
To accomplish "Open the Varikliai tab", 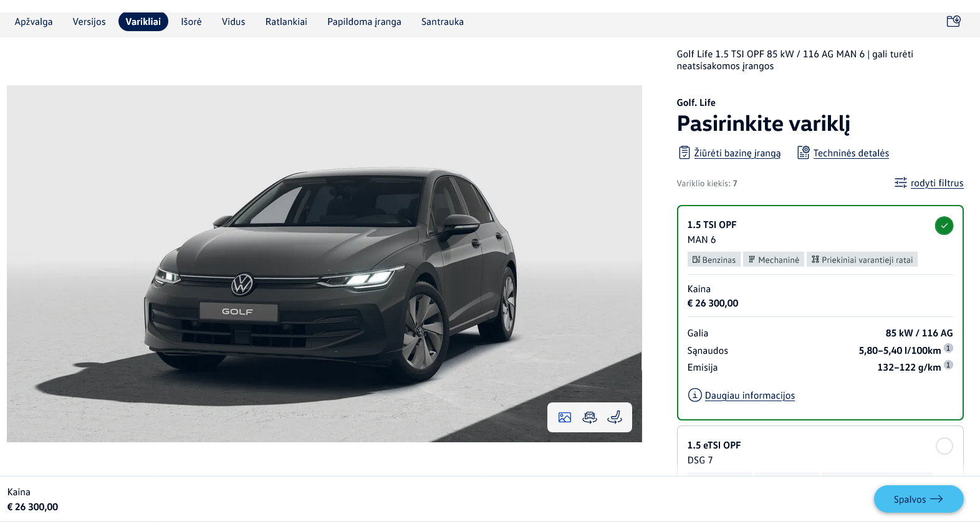I will [x=143, y=22].
